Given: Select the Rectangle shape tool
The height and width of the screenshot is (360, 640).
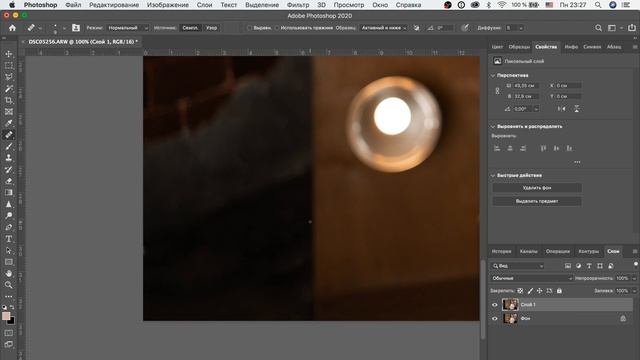Looking at the screenshot, I should pos(9,262).
